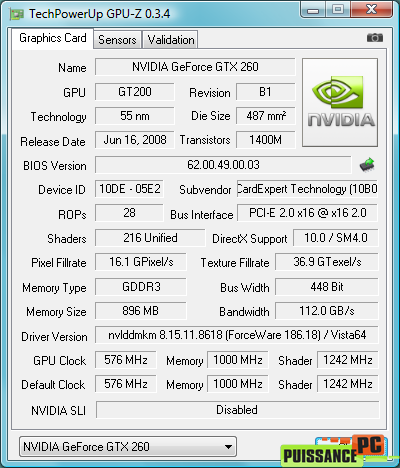Click the Bus Interface field PCI-E 2.0 x16
This screenshot has width=400, height=468.
tap(307, 213)
